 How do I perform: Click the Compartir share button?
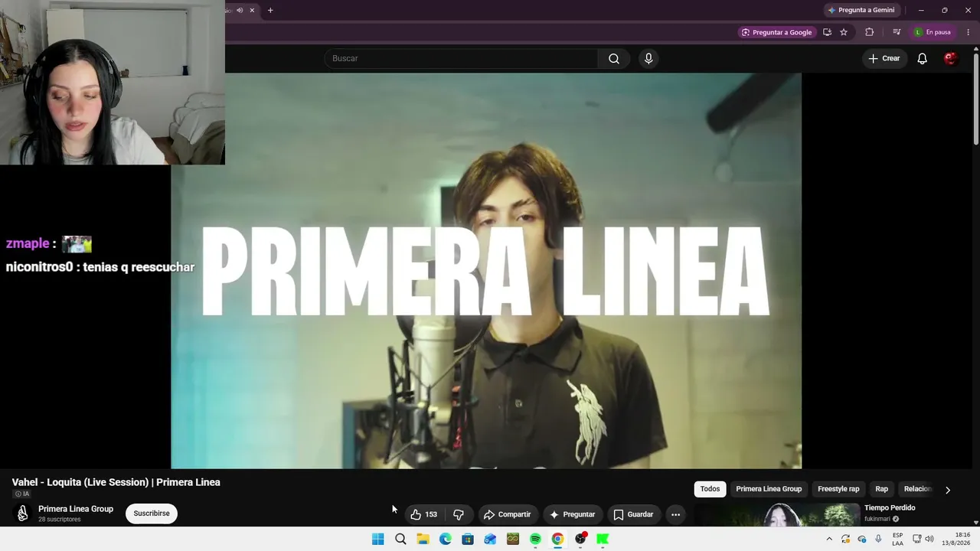pyautogui.click(x=507, y=514)
